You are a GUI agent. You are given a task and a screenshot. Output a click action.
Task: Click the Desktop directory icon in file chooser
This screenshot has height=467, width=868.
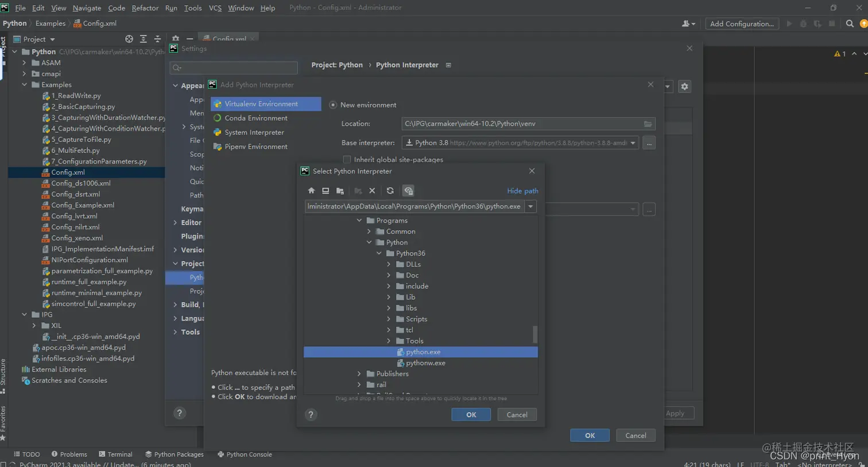point(325,191)
